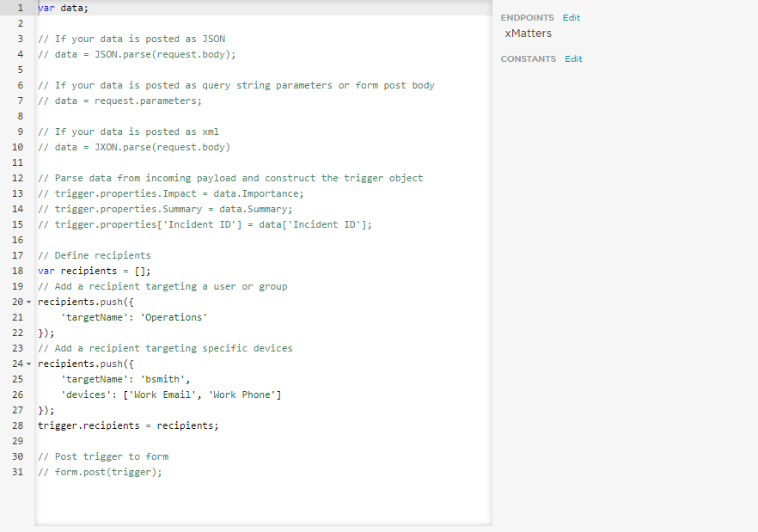
Task: Click line number 18 in the gutter
Action: tap(18, 271)
